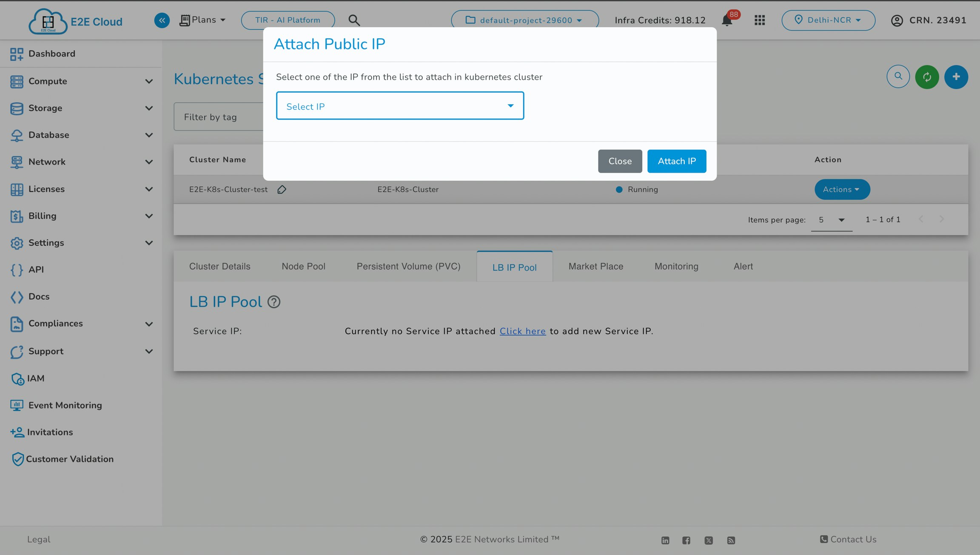The height and width of the screenshot is (555, 980).
Task: Switch to Alert tab
Action: (743, 266)
